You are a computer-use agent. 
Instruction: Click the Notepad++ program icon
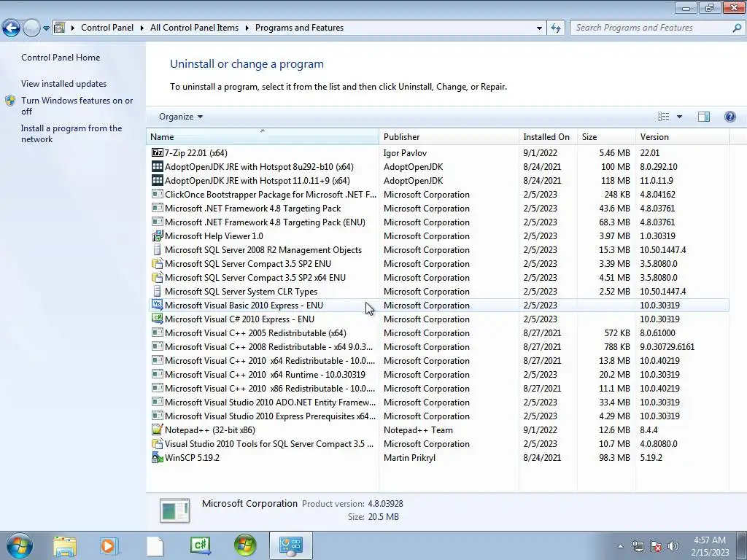click(x=158, y=430)
